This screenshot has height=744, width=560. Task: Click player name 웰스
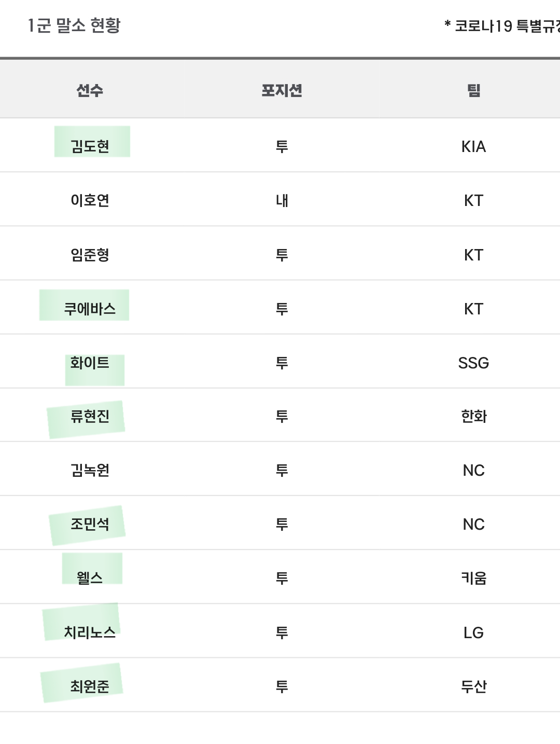click(90, 578)
